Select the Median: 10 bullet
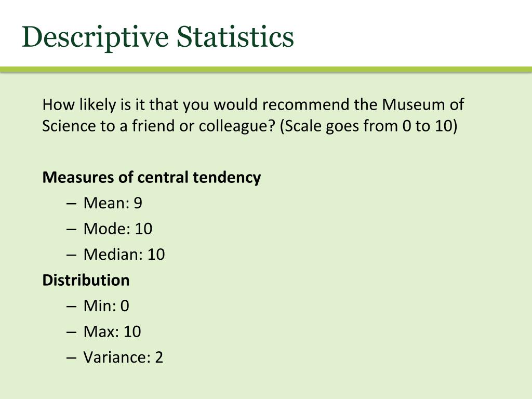 click(124, 255)
